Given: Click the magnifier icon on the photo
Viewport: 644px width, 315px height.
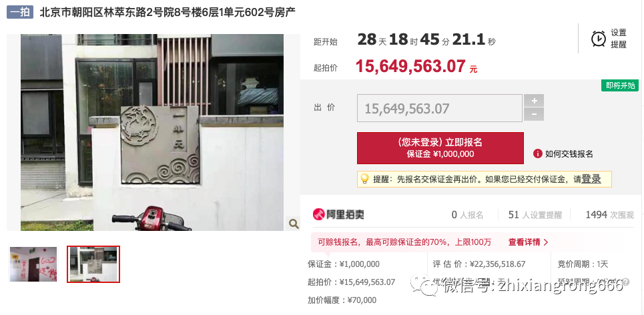Looking at the screenshot, I should (x=293, y=224).
